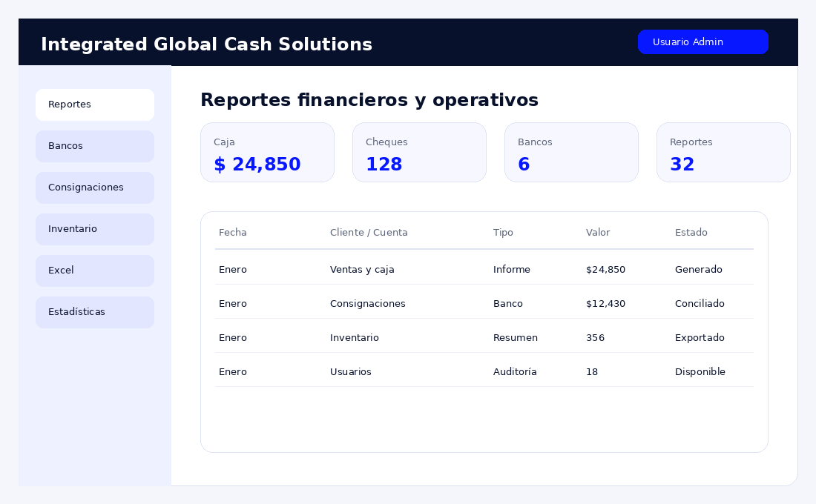The height and width of the screenshot is (504, 816).
Task: Sort by Cliente / Cuenta column header
Action: click(369, 233)
